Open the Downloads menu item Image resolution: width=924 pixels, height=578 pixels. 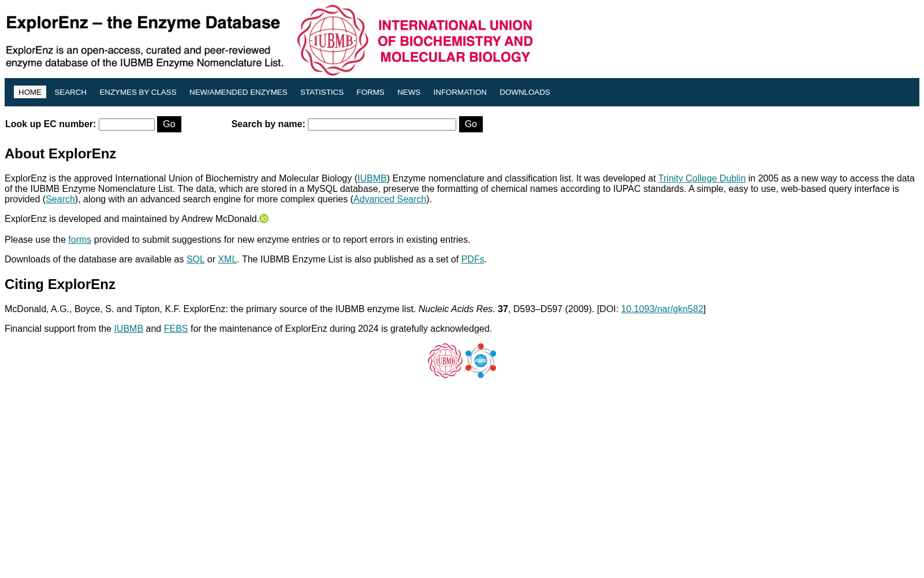coord(525,92)
